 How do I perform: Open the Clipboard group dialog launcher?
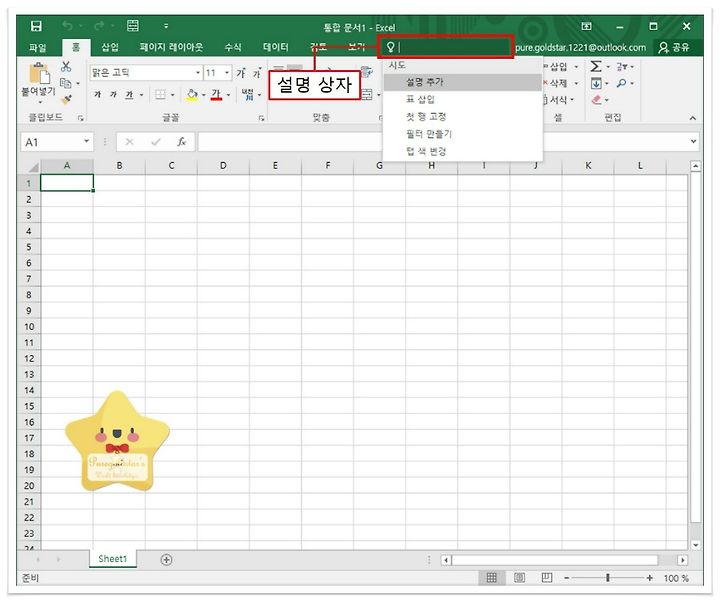click(81, 118)
